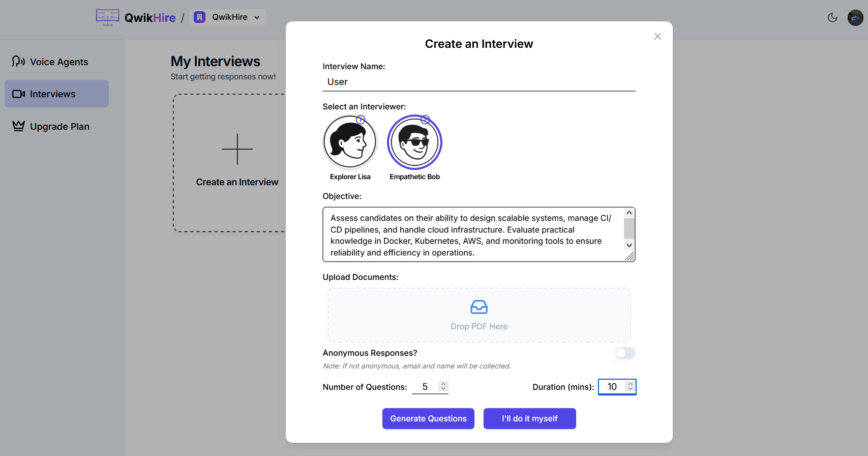Click the Interview Name input field

pos(479,82)
